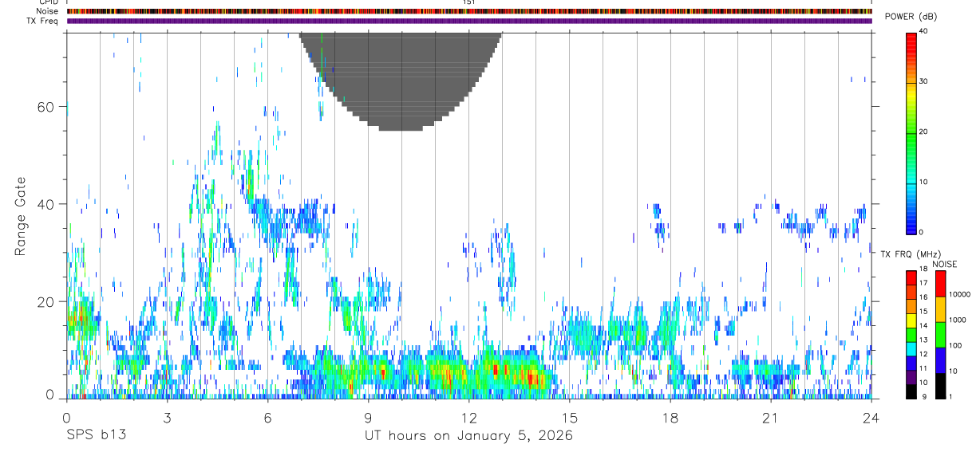Click the '15' tick on the UT hours axis
This screenshot has height=452, width=980.
coord(570,417)
